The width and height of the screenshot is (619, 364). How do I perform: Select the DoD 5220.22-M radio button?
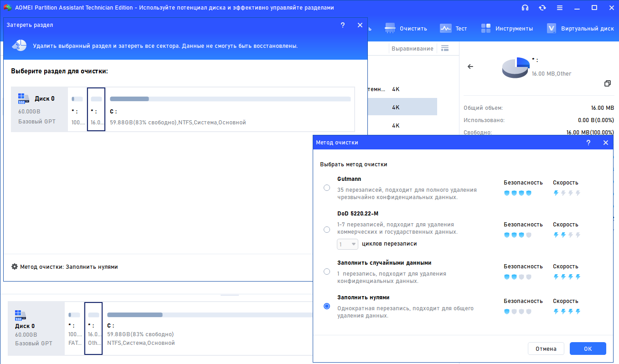327,230
